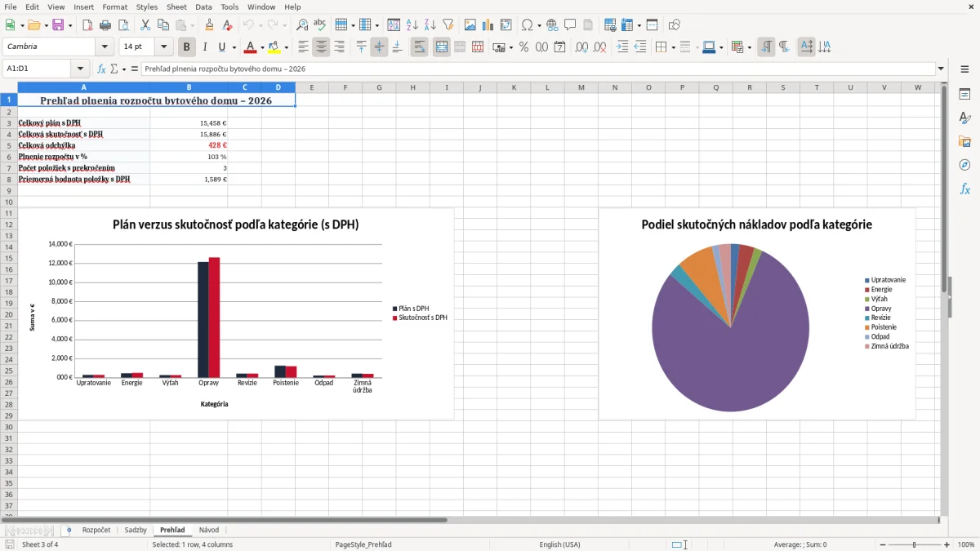
Task: Toggle Center Vertically alignment
Action: coord(379,47)
